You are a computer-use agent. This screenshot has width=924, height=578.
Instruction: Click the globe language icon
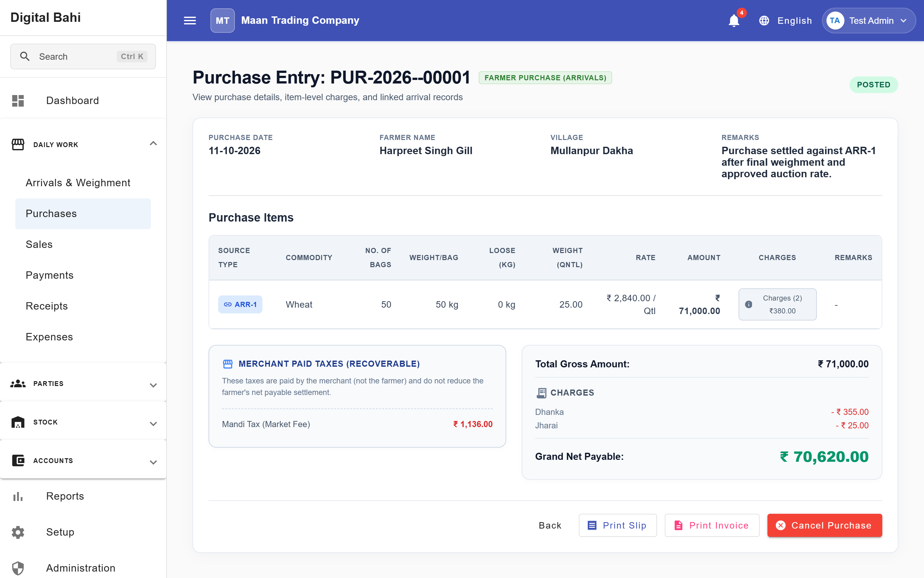(764, 21)
